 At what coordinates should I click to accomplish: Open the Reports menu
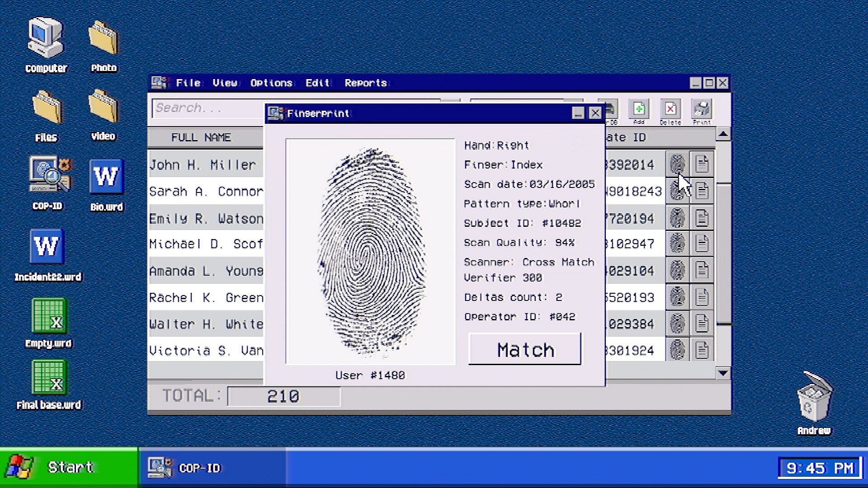(x=366, y=83)
